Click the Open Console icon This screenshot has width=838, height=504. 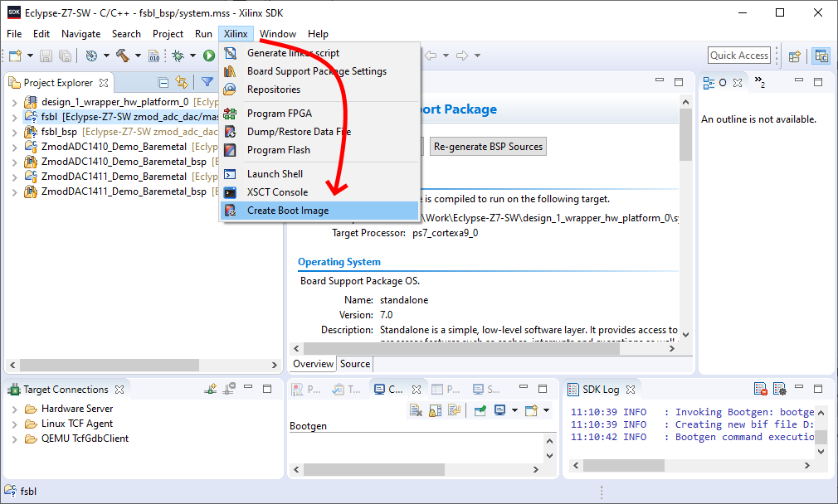pyautogui.click(x=531, y=410)
